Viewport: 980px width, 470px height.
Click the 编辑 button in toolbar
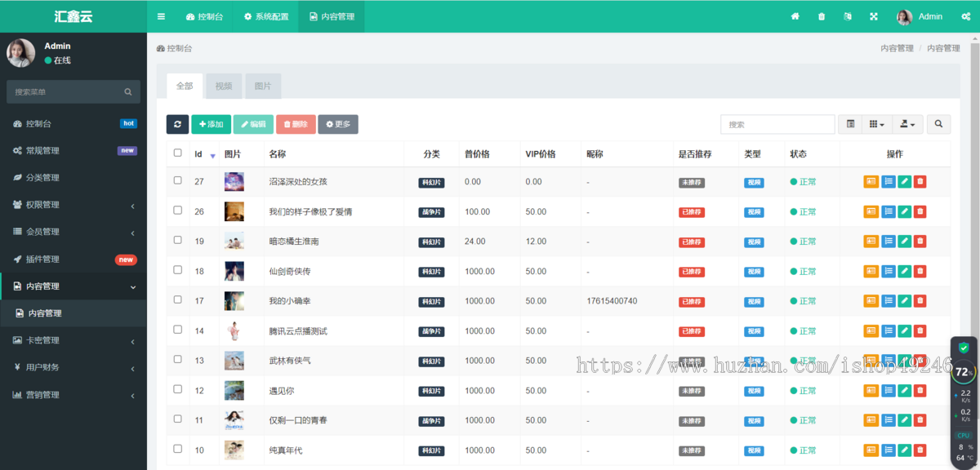pyautogui.click(x=253, y=124)
